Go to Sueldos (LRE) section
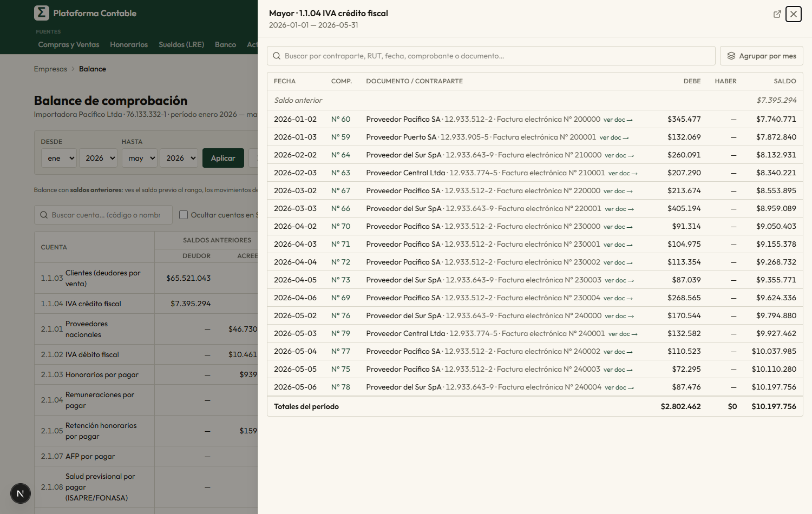The image size is (812, 514). click(181, 44)
